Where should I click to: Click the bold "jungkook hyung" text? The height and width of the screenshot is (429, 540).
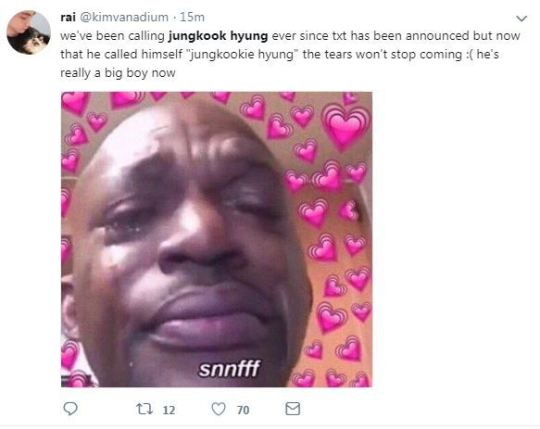pyautogui.click(x=218, y=36)
